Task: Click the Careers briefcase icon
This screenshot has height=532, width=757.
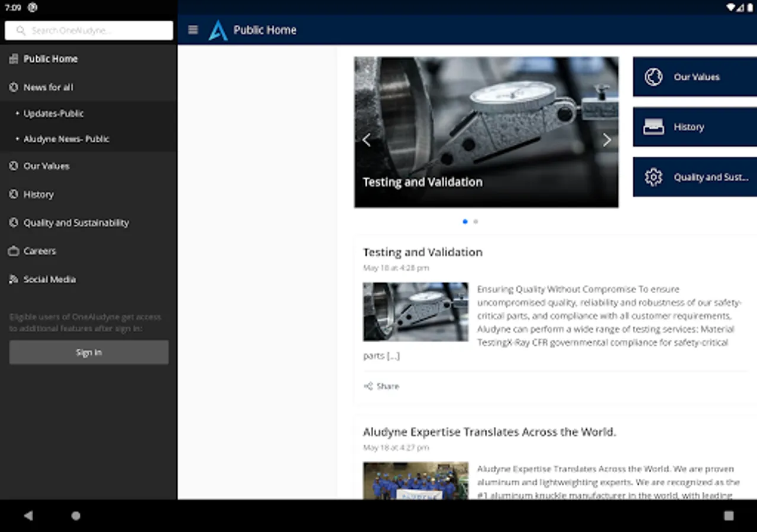Action: coord(14,251)
